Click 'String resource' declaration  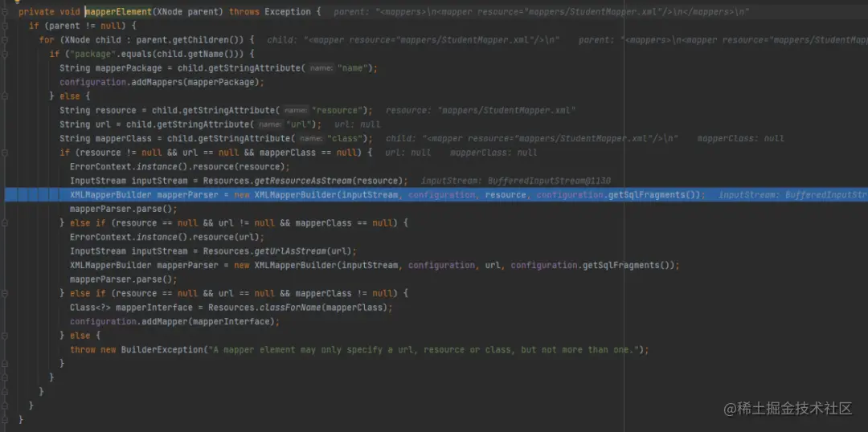coord(99,110)
